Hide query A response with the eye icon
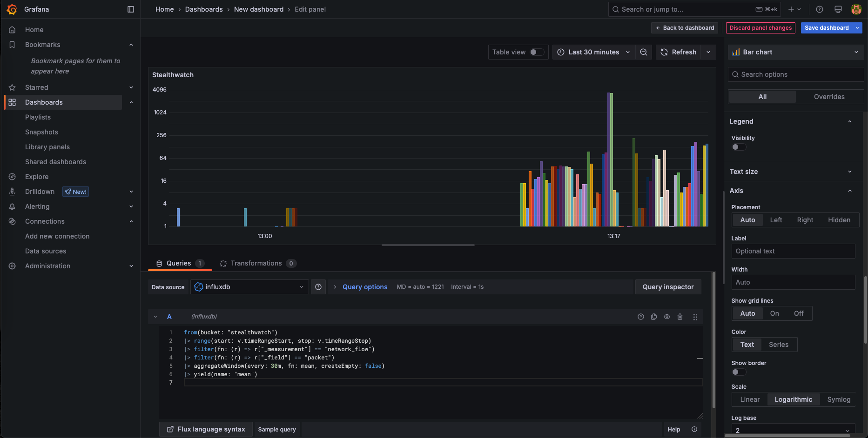The height and width of the screenshot is (438, 868). click(x=667, y=317)
